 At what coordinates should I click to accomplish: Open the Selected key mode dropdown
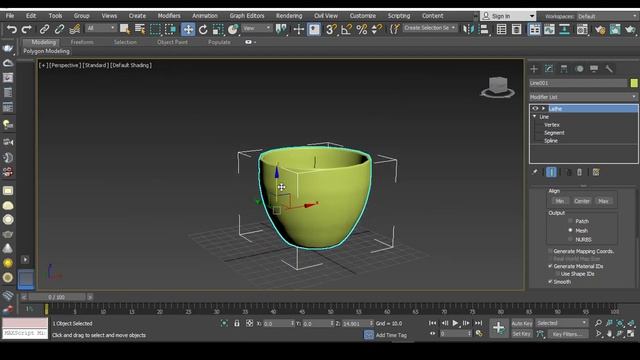coord(562,323)
